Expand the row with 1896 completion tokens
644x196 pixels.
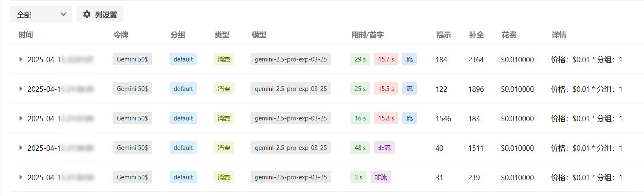click(21, 89)
